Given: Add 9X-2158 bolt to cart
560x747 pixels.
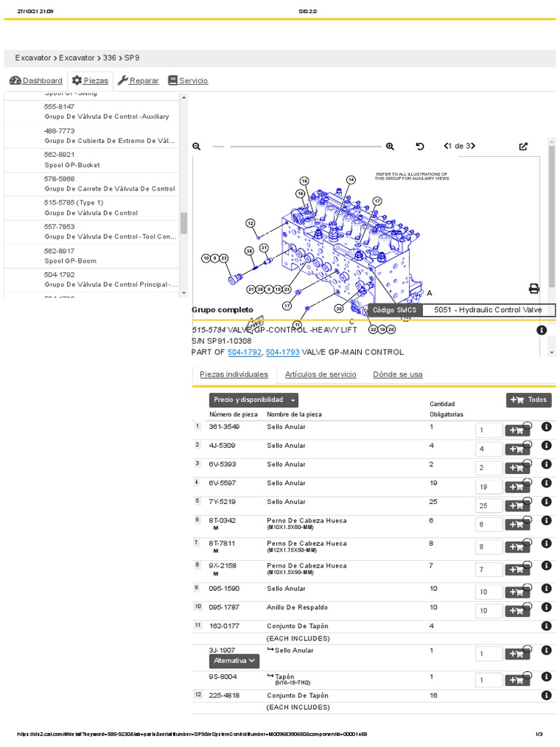Looking at the screenshot, I should point(517,569).
